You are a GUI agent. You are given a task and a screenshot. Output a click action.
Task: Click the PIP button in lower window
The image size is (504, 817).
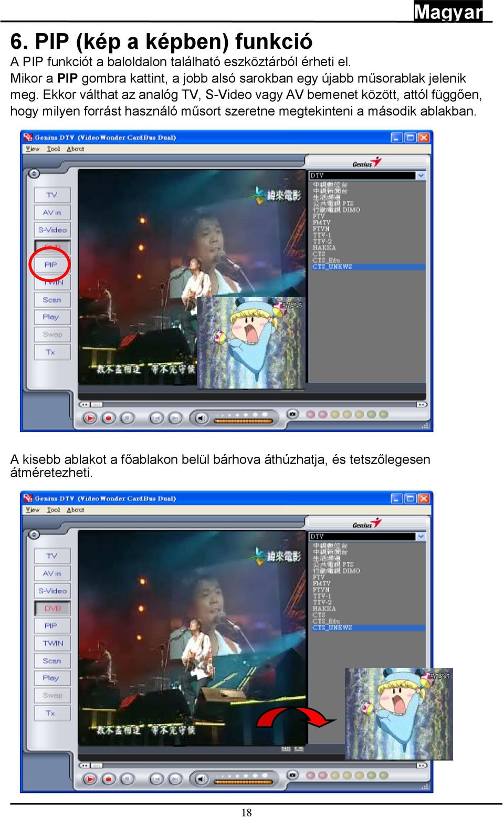(52, 625)
